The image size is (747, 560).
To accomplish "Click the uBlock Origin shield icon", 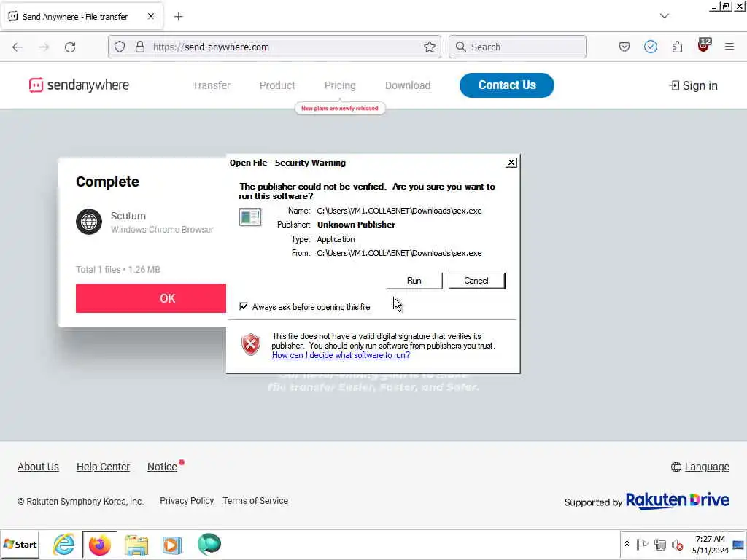I will [x=704, y=46].
